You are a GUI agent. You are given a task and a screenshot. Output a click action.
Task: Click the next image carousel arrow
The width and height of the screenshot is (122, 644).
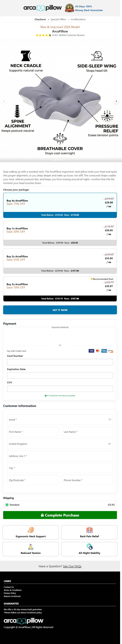pos(116,101)
